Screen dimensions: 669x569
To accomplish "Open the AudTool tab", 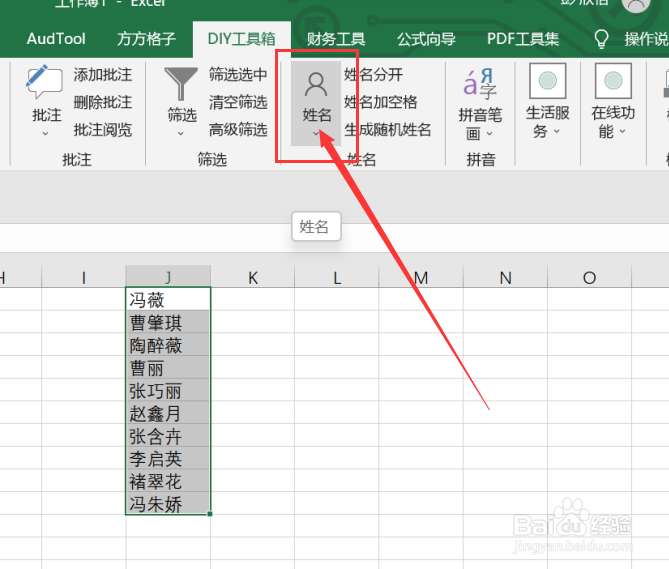I will [x=56, y=39].
